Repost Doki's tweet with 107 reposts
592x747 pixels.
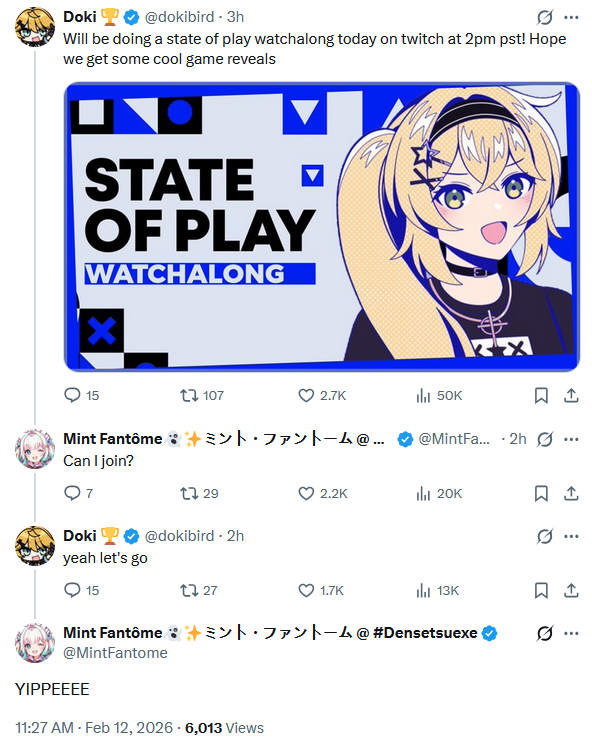tap(202, 395)
